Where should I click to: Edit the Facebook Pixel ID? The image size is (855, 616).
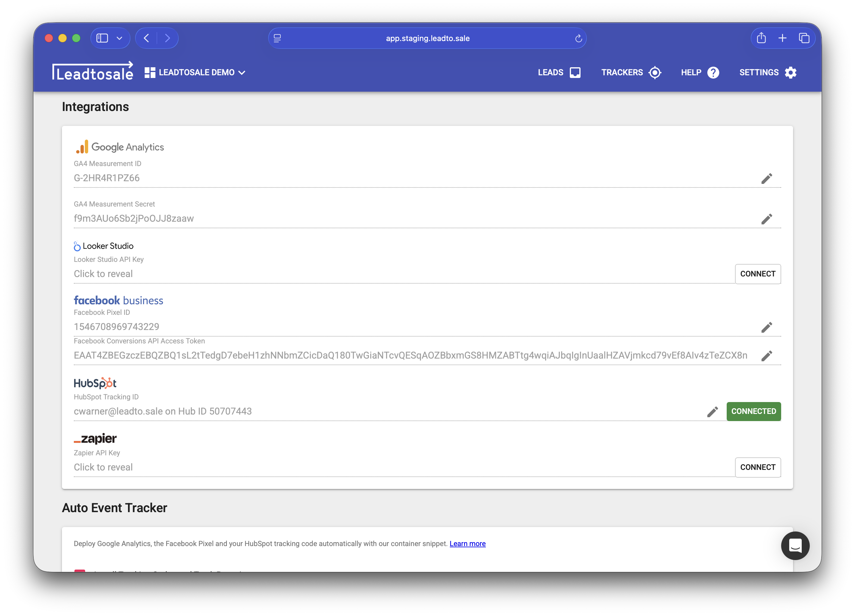point(767,327)
